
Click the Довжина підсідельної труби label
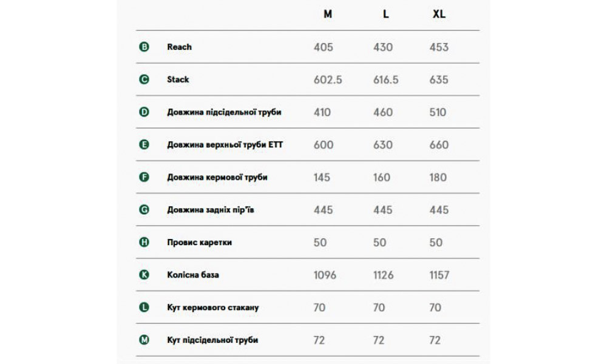pos(224,112)
